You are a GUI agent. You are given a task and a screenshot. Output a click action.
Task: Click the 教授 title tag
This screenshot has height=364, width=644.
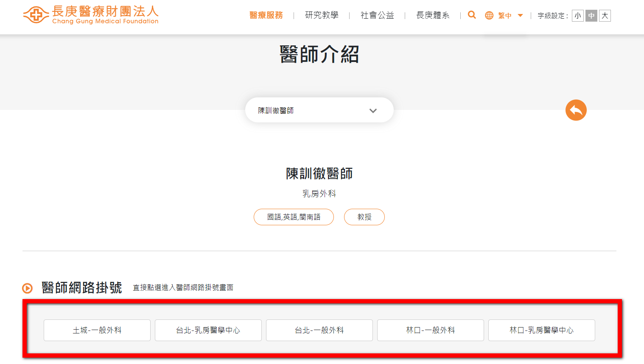coord(364,217)
